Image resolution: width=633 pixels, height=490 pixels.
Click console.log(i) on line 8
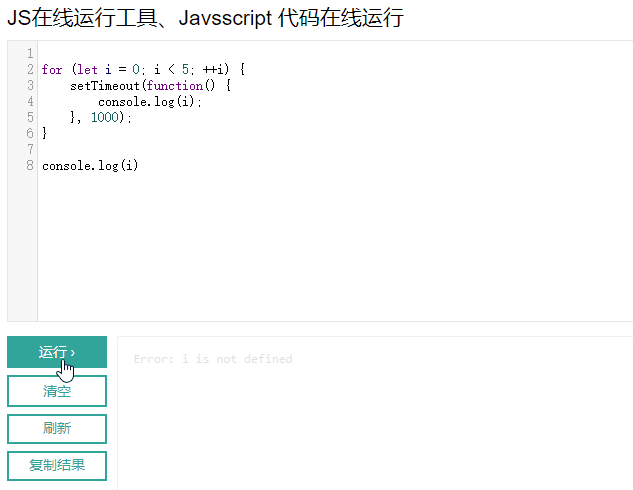point(90,165)
